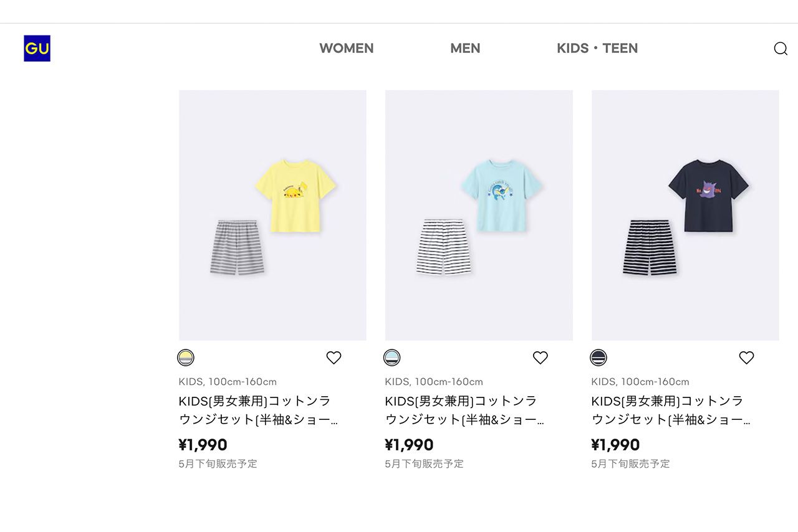Click the Gengar pajama product thumbnail
Screen dimensions: 798x532
685,215
